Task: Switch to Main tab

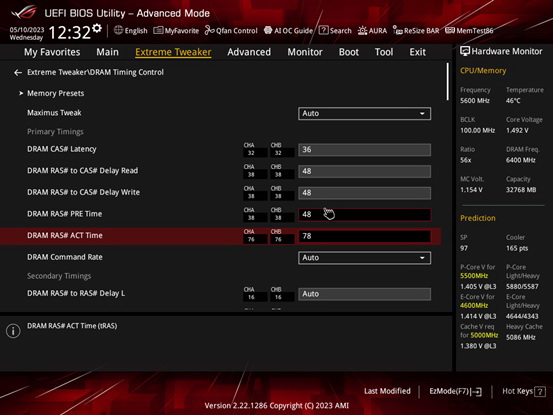Action: coord(108,52)
